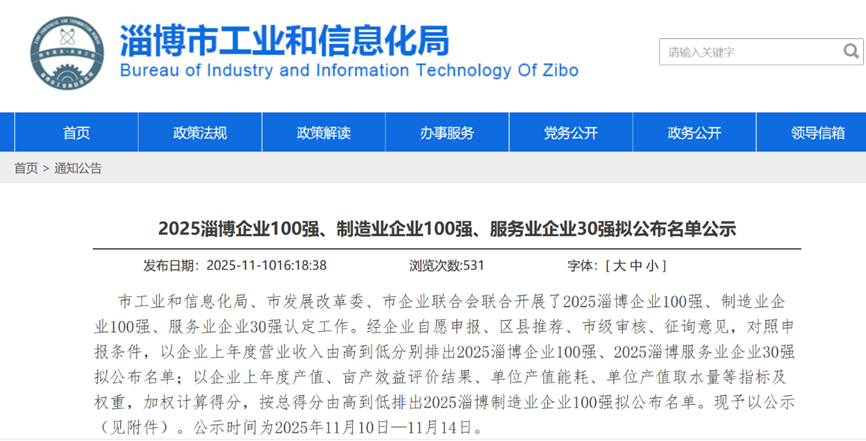Open the 领导信箱 navigation tab

817,133
